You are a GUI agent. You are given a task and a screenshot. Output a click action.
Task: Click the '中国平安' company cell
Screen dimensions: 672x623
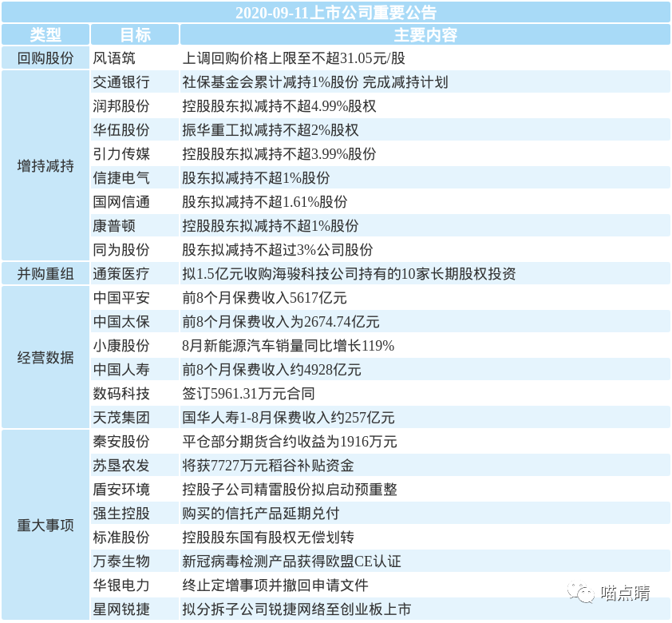point(135,298)
